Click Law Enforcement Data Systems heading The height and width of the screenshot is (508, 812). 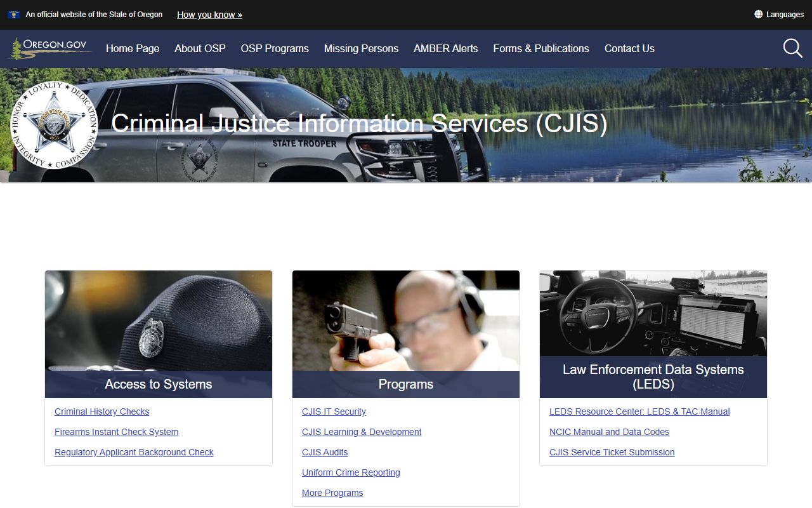point(653,377)
